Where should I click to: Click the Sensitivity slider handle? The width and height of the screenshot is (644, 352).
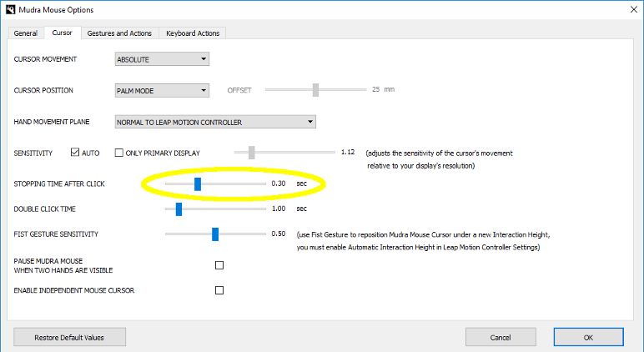click(252, 153)
